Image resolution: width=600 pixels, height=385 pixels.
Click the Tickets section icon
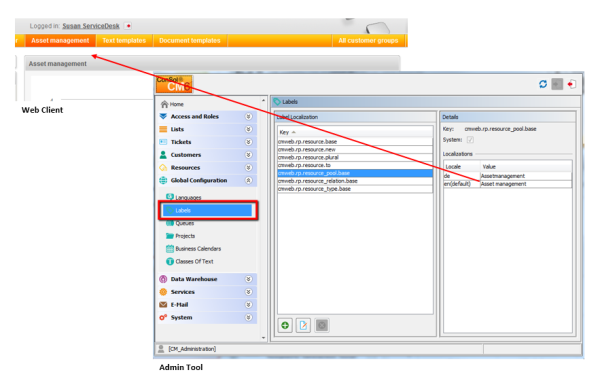163,142
